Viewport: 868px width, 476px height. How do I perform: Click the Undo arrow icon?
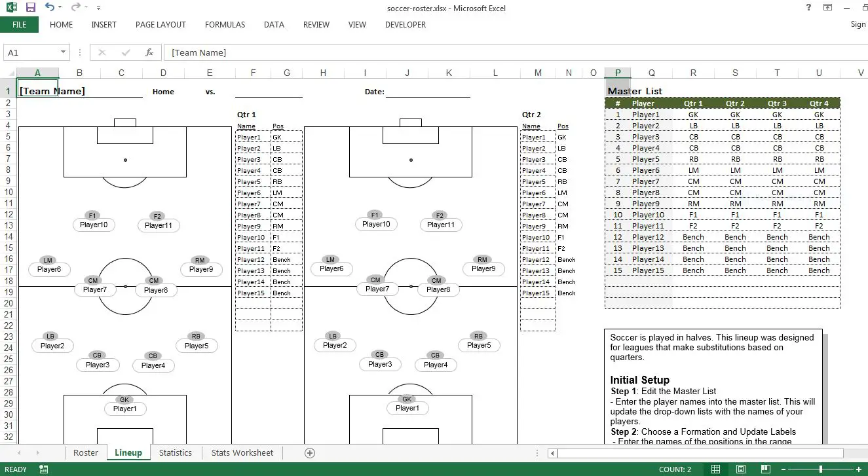50,7
